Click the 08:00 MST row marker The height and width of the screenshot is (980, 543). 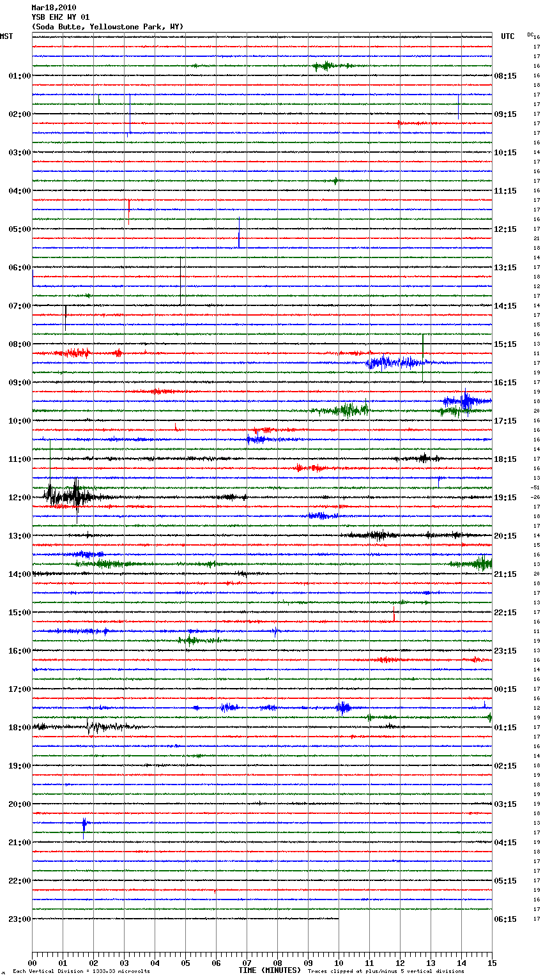(19, 344)
